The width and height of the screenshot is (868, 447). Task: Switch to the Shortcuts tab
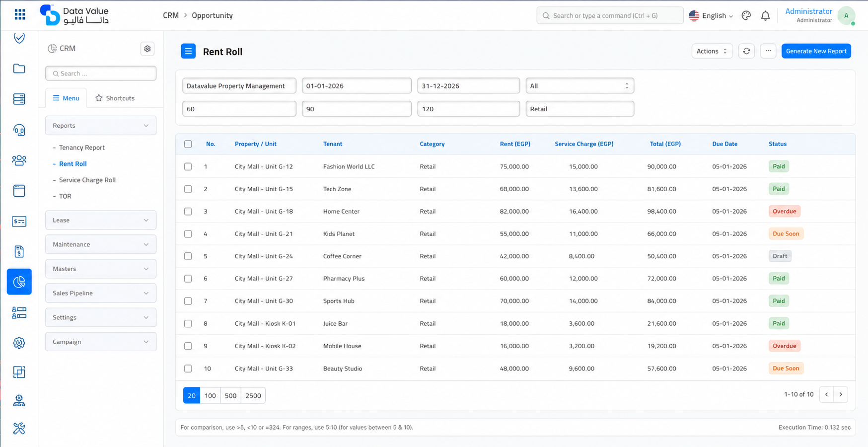pyautogui.click(x=115, y=98)
